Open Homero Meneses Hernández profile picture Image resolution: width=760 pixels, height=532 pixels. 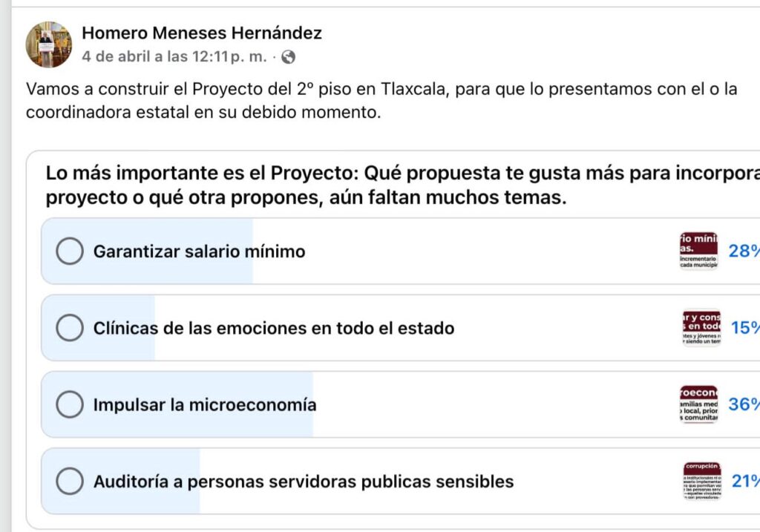coord(48,45)
